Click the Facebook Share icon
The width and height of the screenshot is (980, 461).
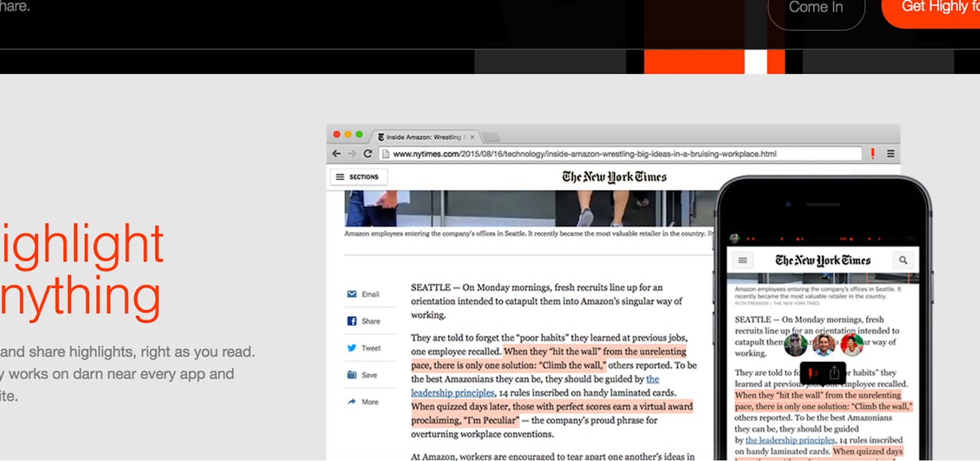[352, 321]
